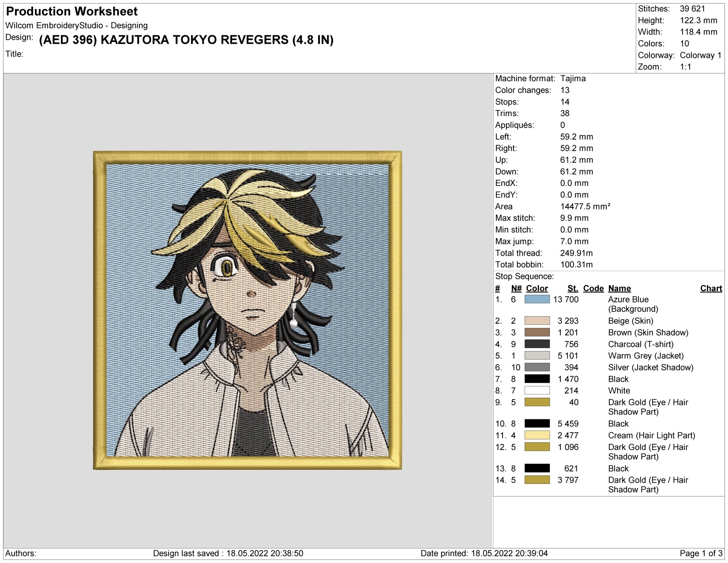Click the Color changes value '13'

click(x=565, y=90)
